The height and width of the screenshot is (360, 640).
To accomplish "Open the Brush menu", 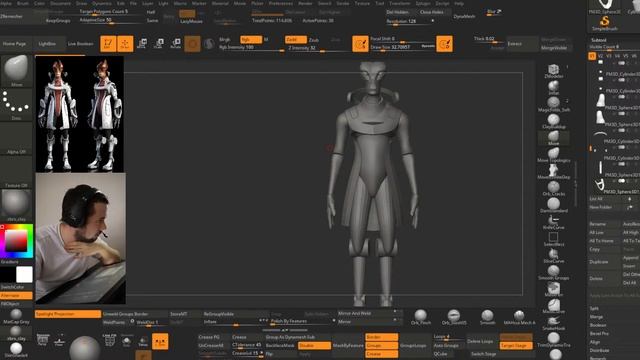I will coord(23,3).
